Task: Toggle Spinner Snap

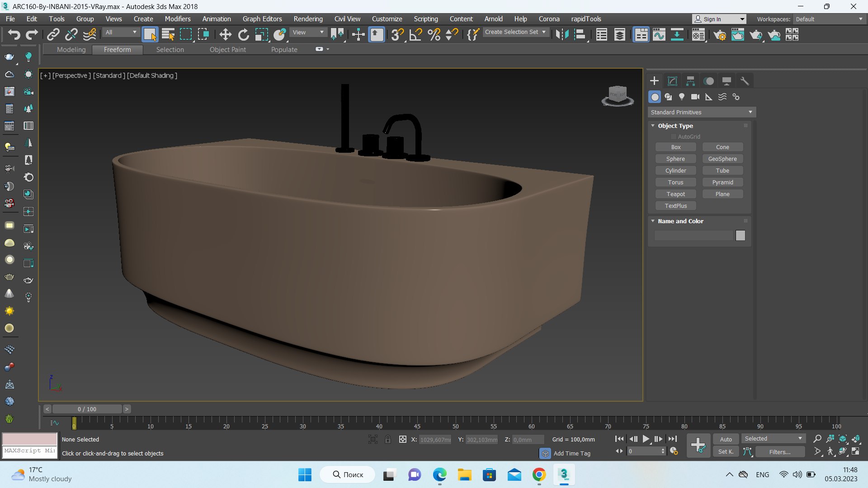Action: (452, 34)
